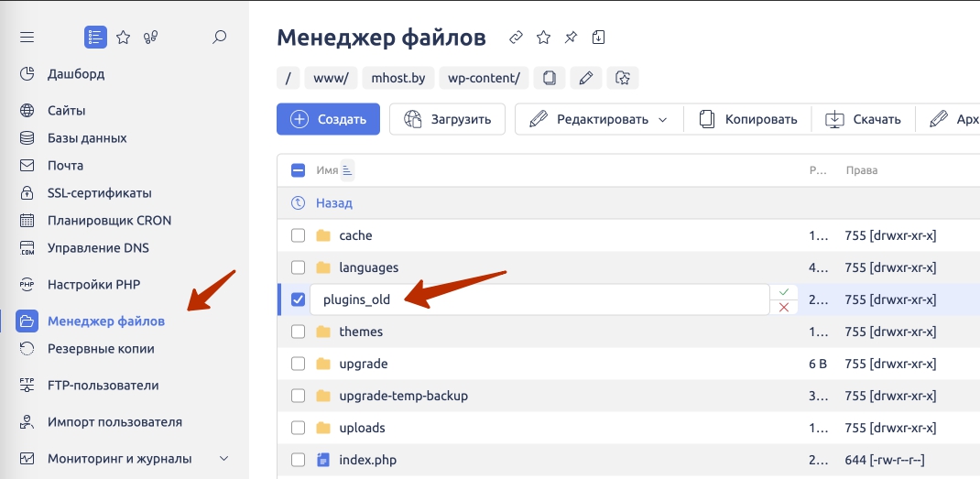Open the Редактировать dropdown
Screen dimensions: 980x479
[x=599, y=119]
